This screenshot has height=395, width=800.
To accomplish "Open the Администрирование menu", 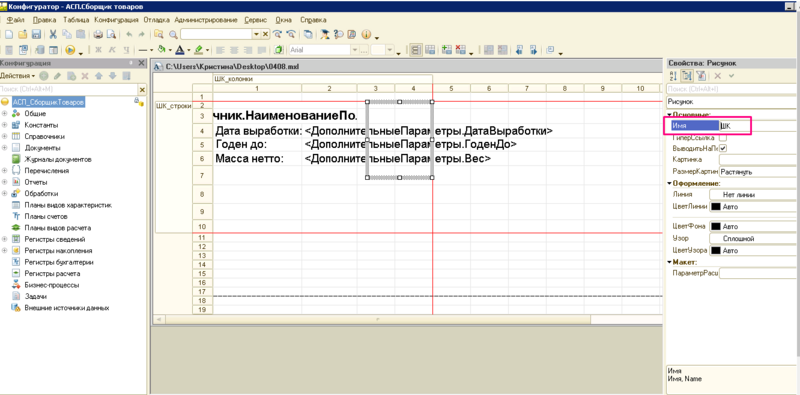I will coord(206,20).
